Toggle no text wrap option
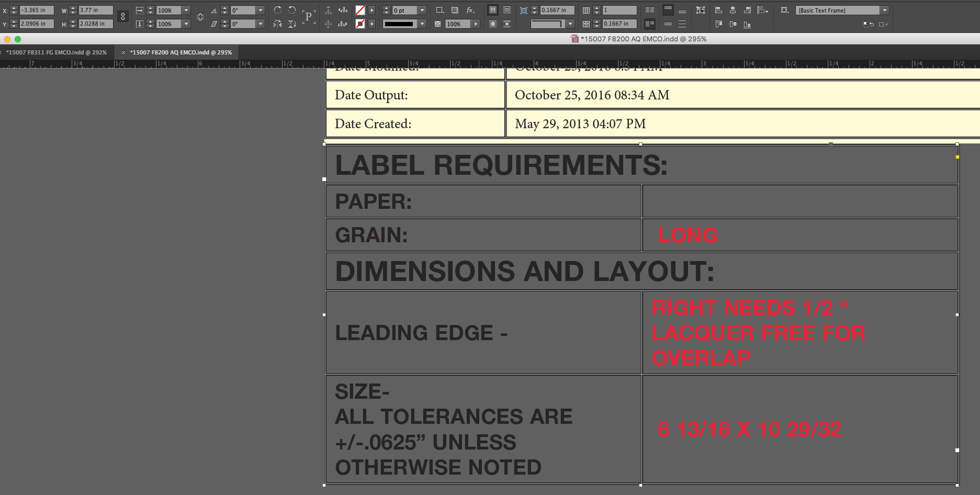The image size is (980, 495). click(492, 10)
